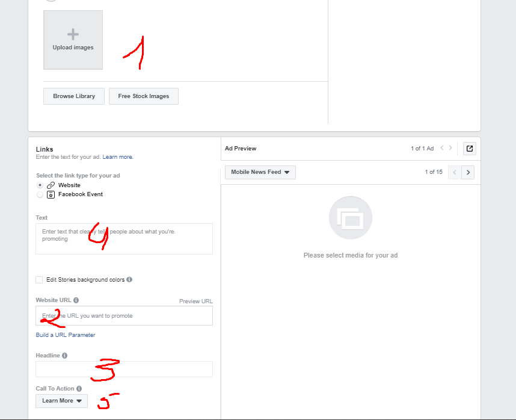Click info icon for Edit Stories background colors
The height and width of the screenshot is (420, 516).
130,280
